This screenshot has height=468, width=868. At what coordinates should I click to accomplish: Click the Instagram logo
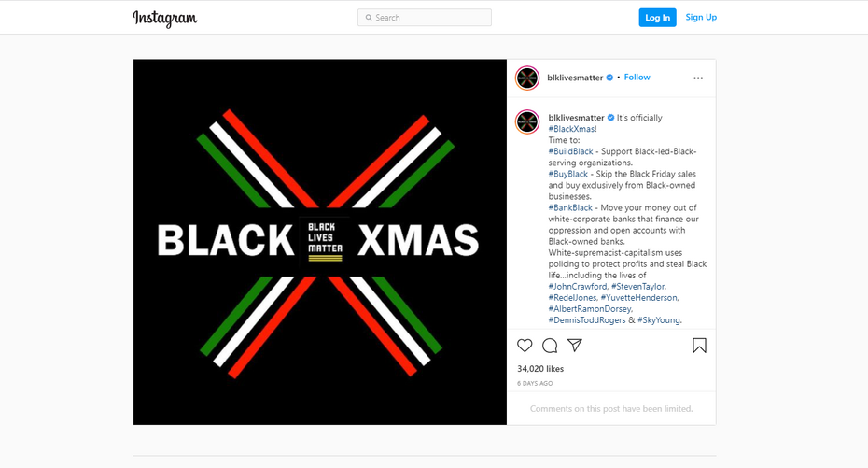pos(165,19)
